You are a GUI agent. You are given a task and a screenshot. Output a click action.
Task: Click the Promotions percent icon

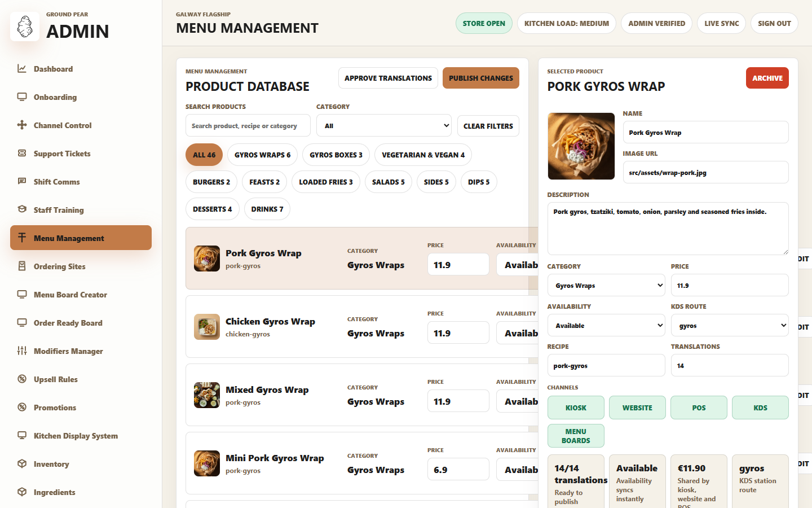22,407
